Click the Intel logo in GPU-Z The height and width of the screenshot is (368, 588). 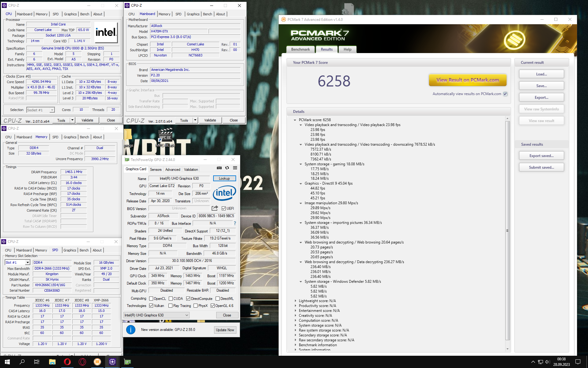[224, 193]
